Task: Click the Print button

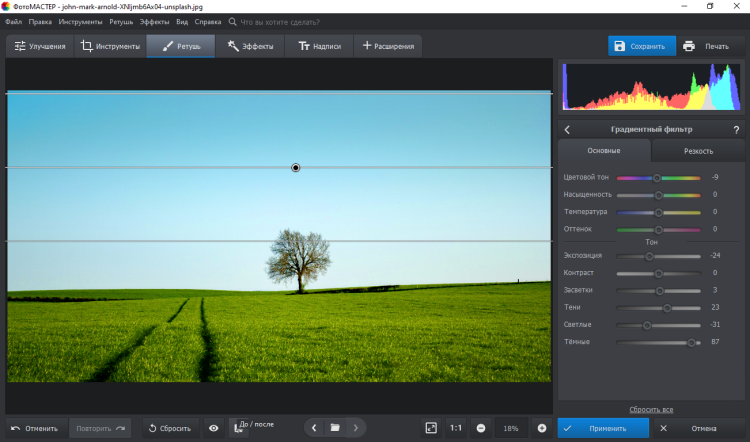Action: 706,46
